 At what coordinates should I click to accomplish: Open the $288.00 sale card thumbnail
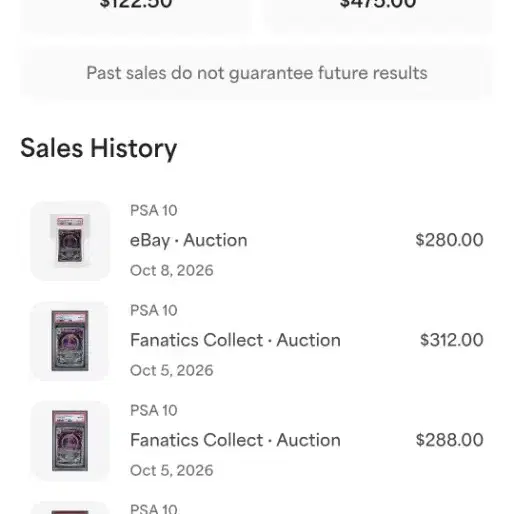[70, 441]
